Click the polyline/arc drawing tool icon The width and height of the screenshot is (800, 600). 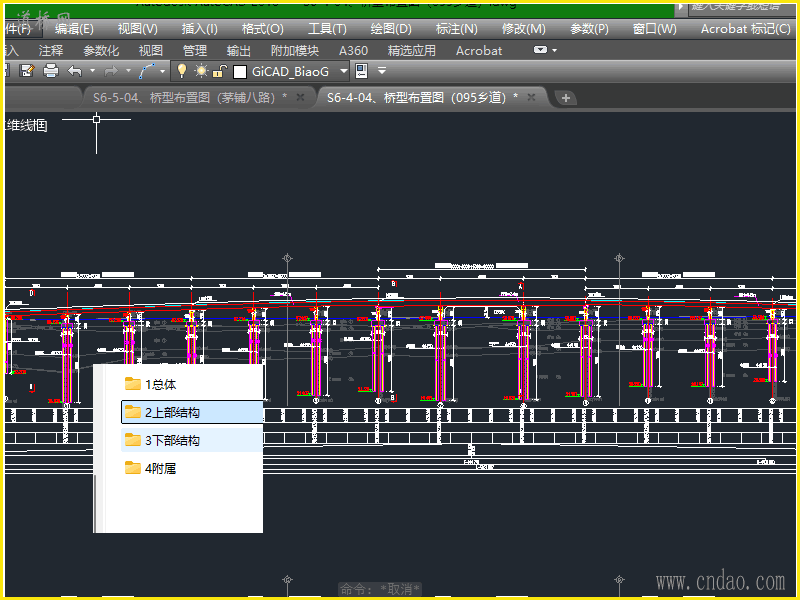147,71
